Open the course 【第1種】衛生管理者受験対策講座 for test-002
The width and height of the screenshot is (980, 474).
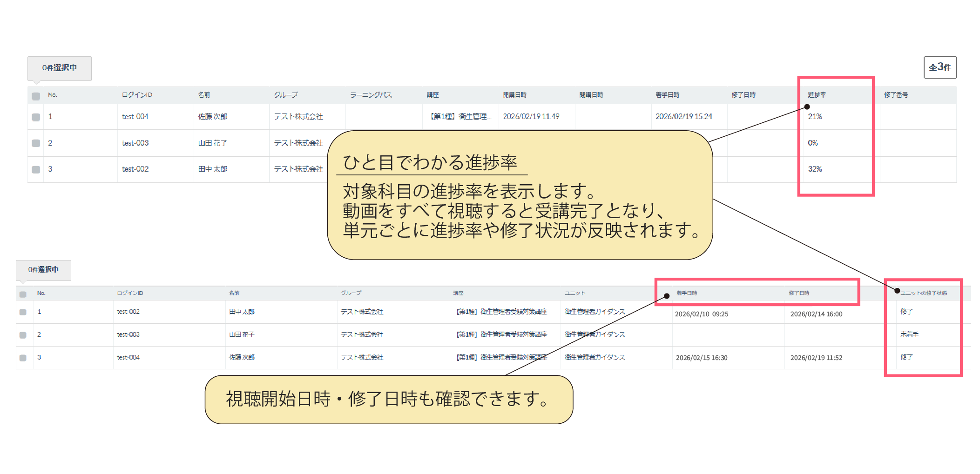click(502, 312)
